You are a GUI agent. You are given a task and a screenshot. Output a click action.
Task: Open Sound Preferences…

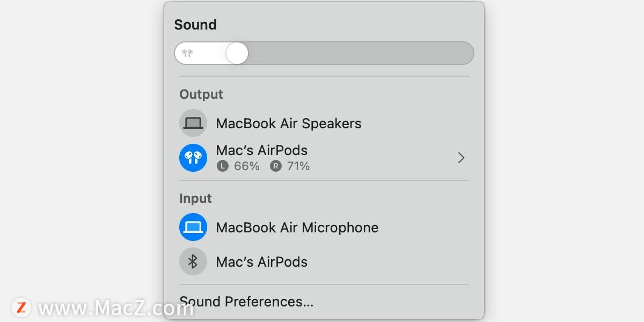[246, 302]
